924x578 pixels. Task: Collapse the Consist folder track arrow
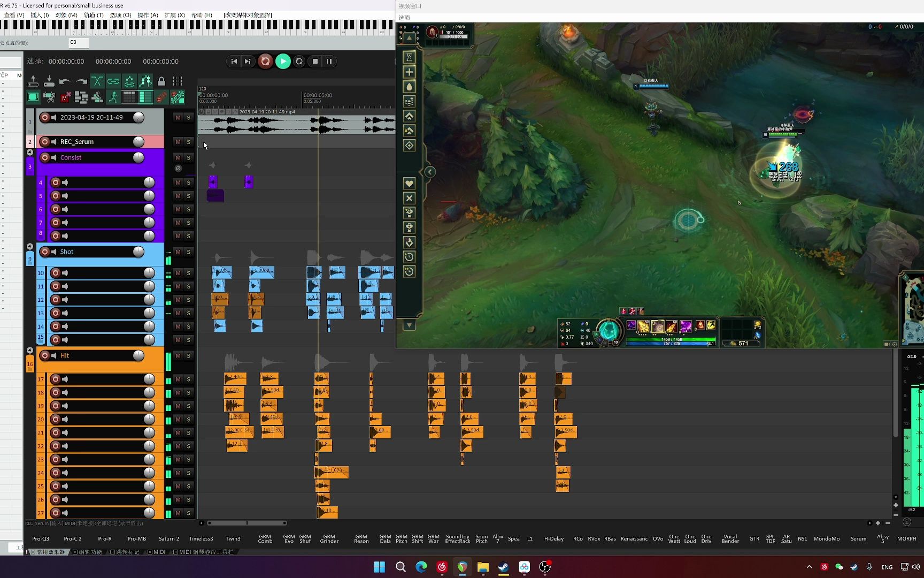point(30,153)
